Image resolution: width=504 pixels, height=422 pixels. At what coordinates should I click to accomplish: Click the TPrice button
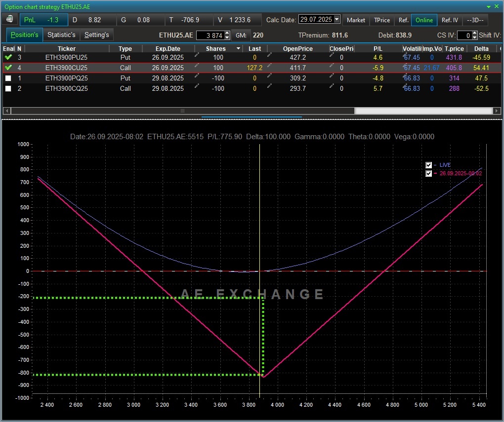(382, 20)
